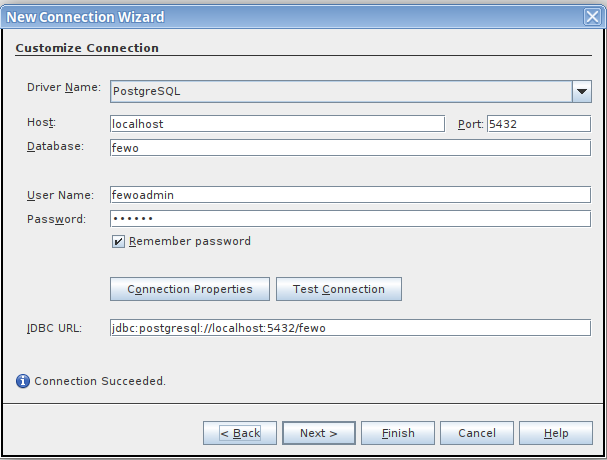This screenshot has width=607, height=460.
Task: Click the Customize Connection heading
Action: pyautogui.click(x=87, y=48)
